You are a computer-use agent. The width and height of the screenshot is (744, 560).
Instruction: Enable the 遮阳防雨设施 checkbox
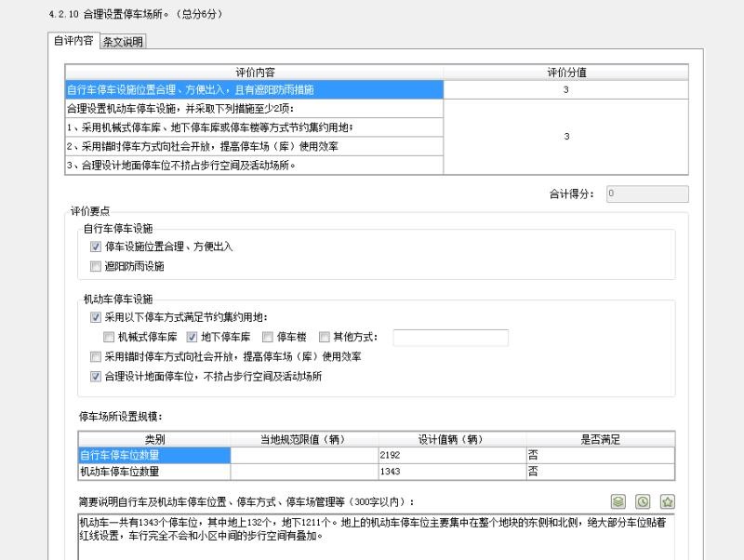[96, 266]
